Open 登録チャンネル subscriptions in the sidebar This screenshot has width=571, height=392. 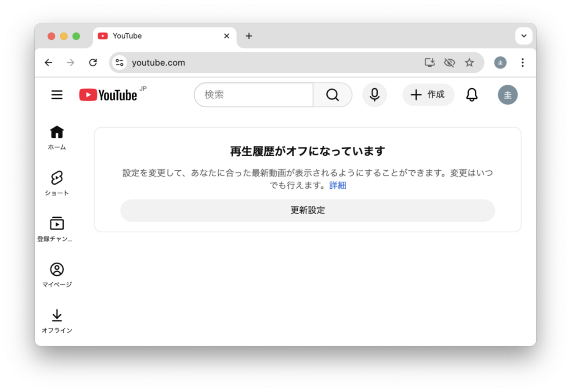point(57,229)
